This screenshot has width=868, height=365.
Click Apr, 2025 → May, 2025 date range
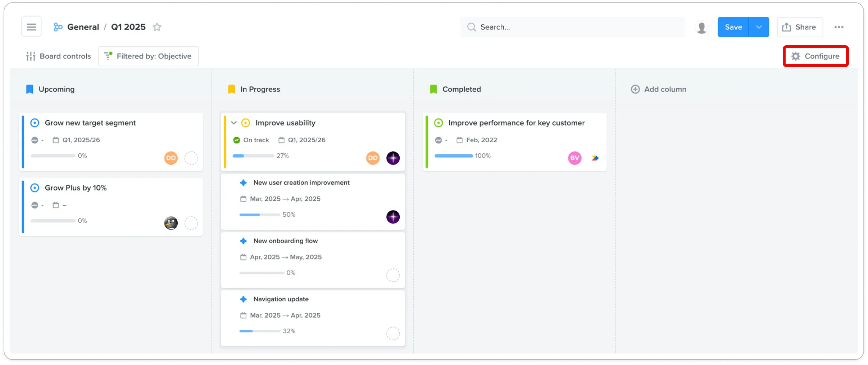coord(281,257)
